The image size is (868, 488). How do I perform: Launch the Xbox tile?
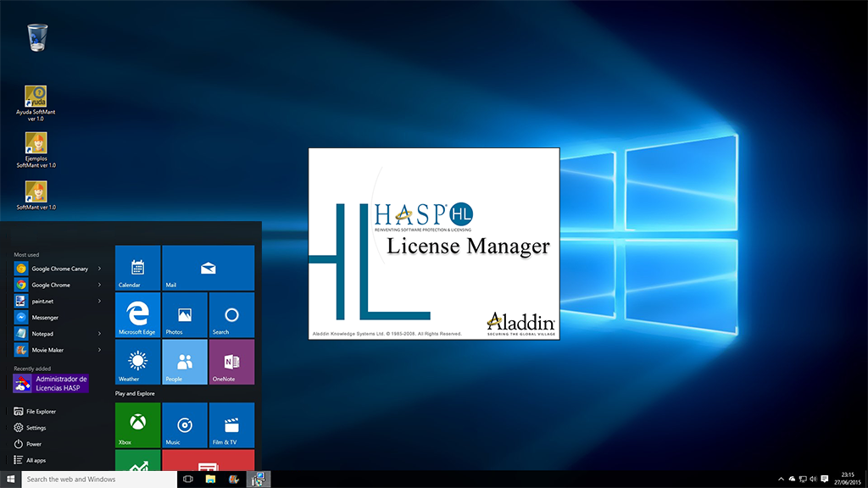click(137, 424)
